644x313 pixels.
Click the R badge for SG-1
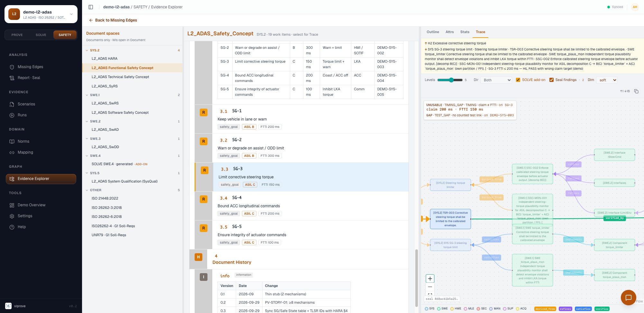203,112
